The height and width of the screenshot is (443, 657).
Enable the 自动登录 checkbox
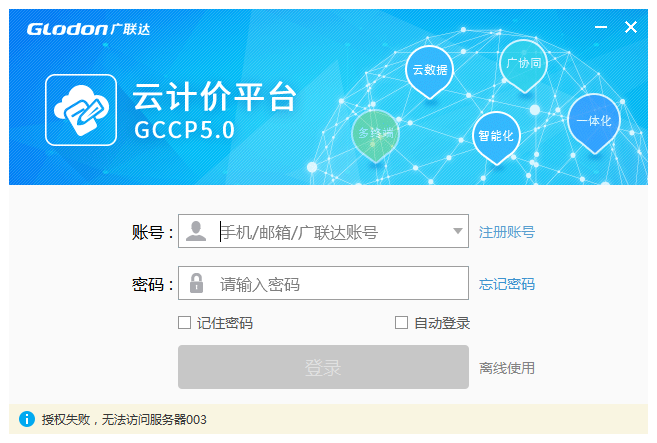[401, 323]
